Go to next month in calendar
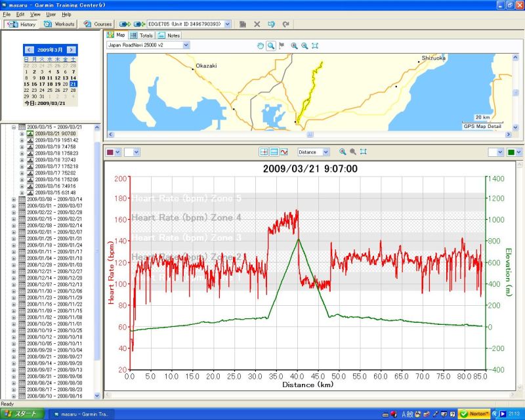This screenshot has height=420, width=525. [71, 50]
